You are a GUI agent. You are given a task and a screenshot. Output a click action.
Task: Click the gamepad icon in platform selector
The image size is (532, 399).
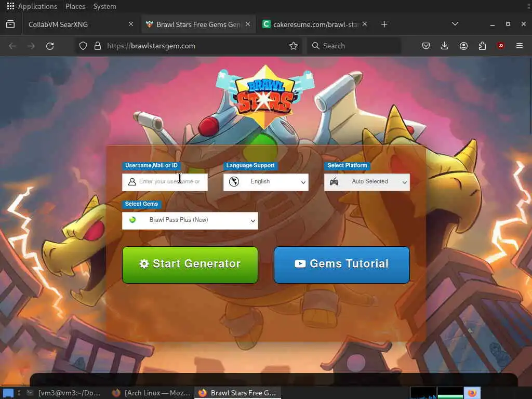(x=334, y=181)
